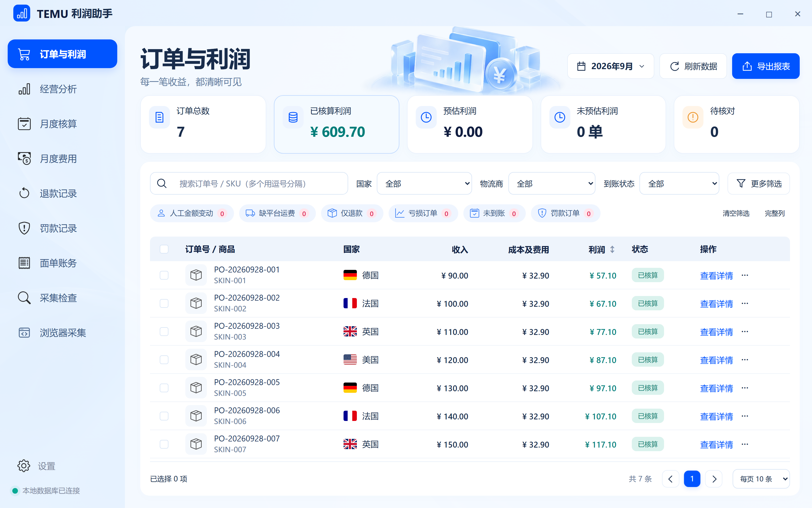Expand the 到账状态 filter dropdown
The width and height of the screenshot is (812, 508).
(679, 183)
